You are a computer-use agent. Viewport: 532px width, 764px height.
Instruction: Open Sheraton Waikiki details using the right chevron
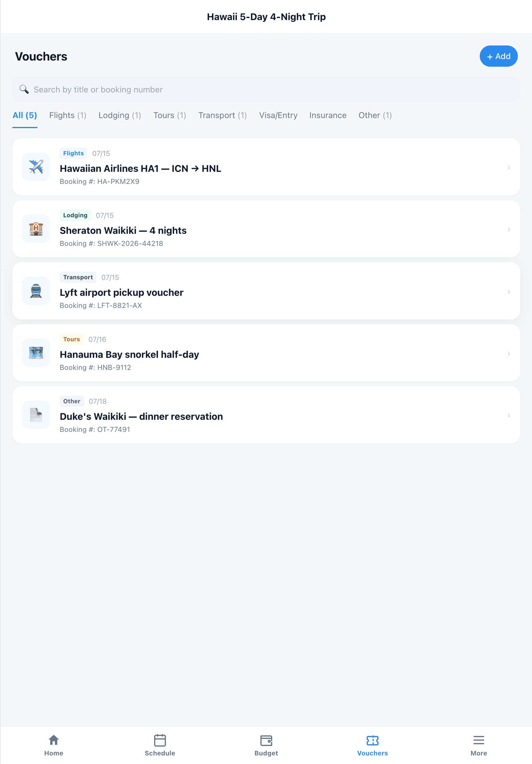click(509, 230)
